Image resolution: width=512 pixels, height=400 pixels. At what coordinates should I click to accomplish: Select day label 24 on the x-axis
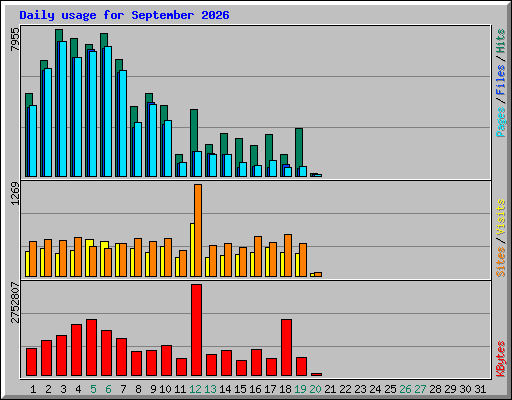[x=375, y=389]
